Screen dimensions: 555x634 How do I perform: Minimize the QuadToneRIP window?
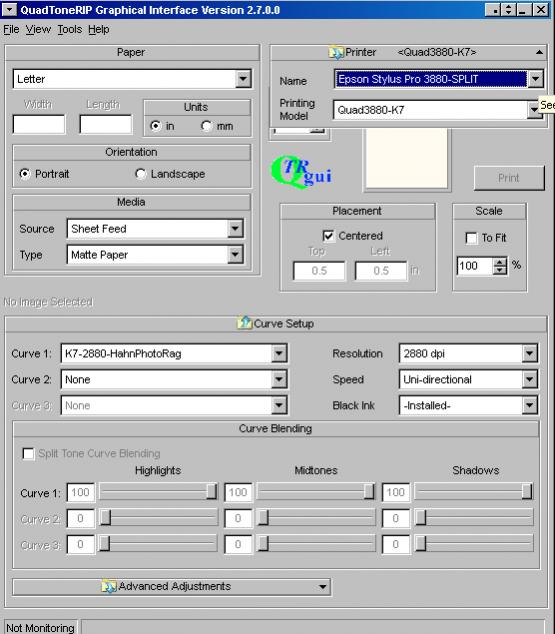click(x=523, y=10)
